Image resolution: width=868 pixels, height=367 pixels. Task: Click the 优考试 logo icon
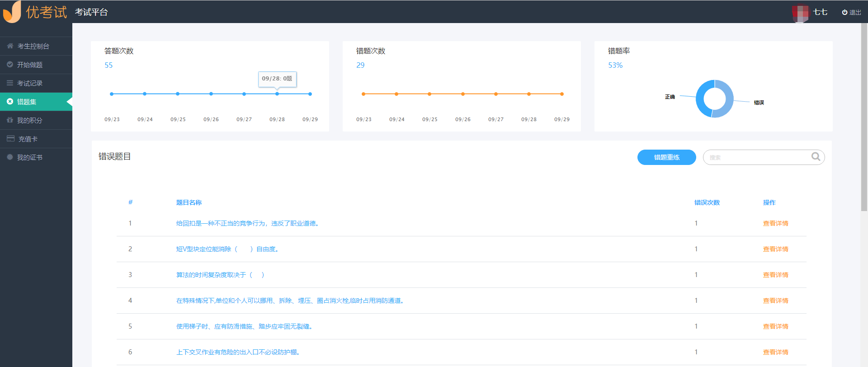(12, 12)
